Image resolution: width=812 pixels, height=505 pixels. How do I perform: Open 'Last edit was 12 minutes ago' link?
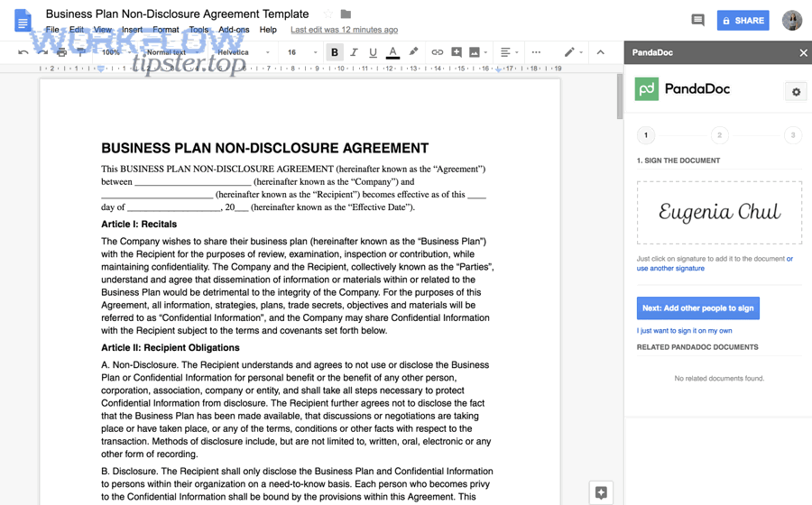(x=344, y=30)
